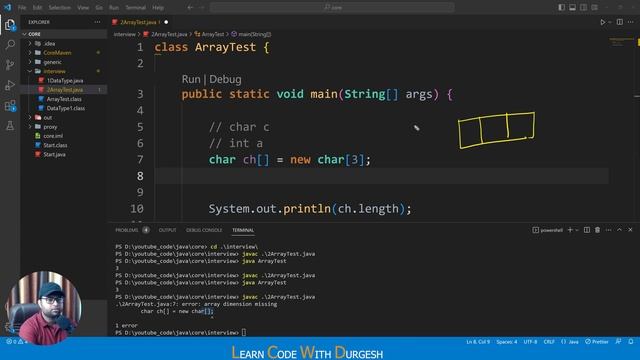Select the Terminal panel tab
Viewport: 640px width, 360px height.
pyautogui.click(x=243, y=230)
